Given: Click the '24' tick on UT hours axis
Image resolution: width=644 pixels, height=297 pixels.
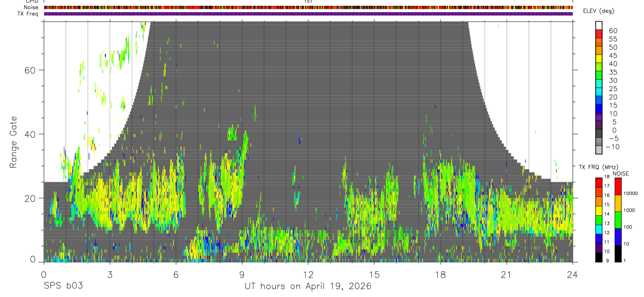Looking at the screenshot, I should [573, 274].
